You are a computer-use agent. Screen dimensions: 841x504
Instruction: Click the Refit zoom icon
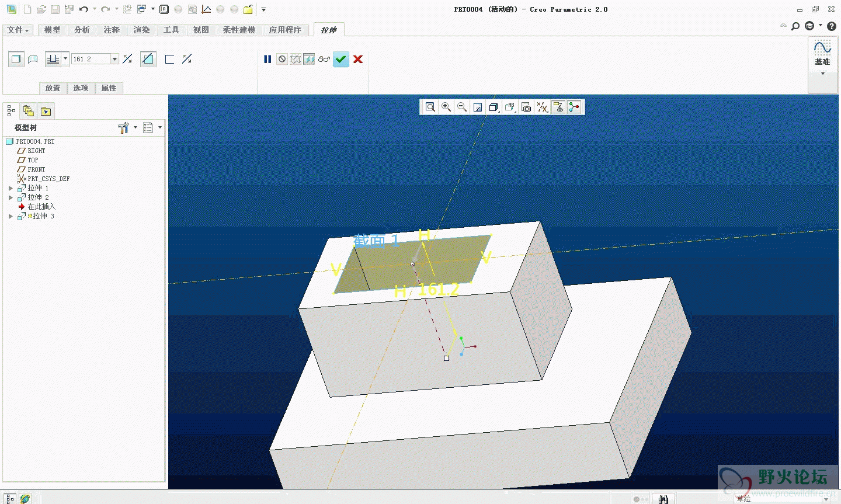point(430,107)
